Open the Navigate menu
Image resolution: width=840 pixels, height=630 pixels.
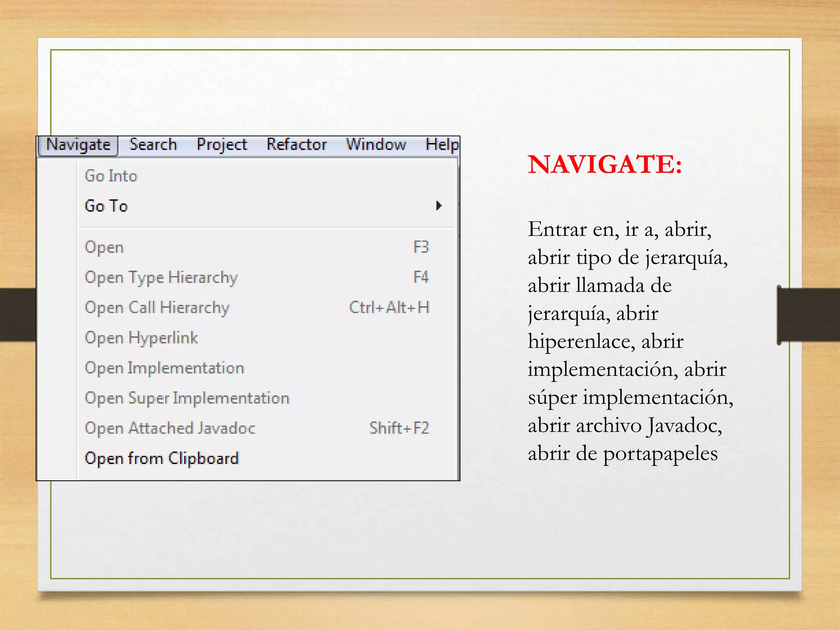point(78,145)
